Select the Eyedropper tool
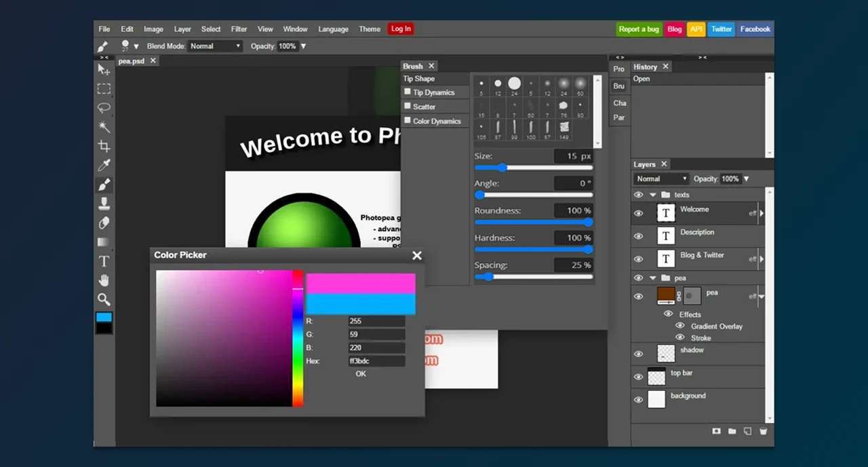 pyautogui.click(x=104, y=166)
